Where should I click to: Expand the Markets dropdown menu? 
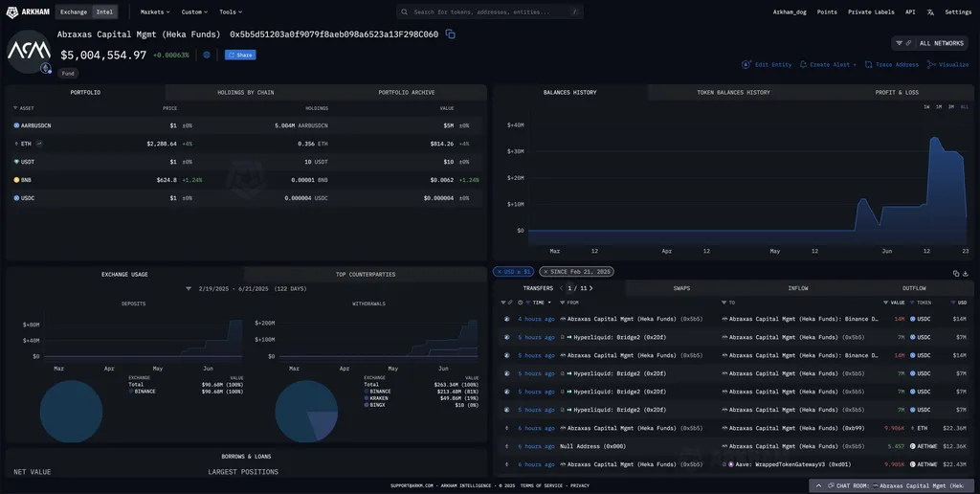[x=155, y=12]
